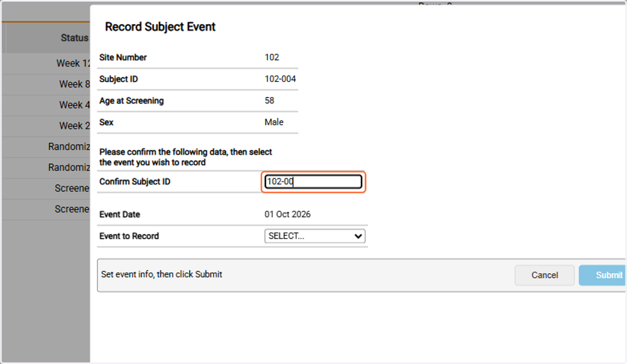Open the Event to Record dropdown
627x364 pixels.
point(315,236)
